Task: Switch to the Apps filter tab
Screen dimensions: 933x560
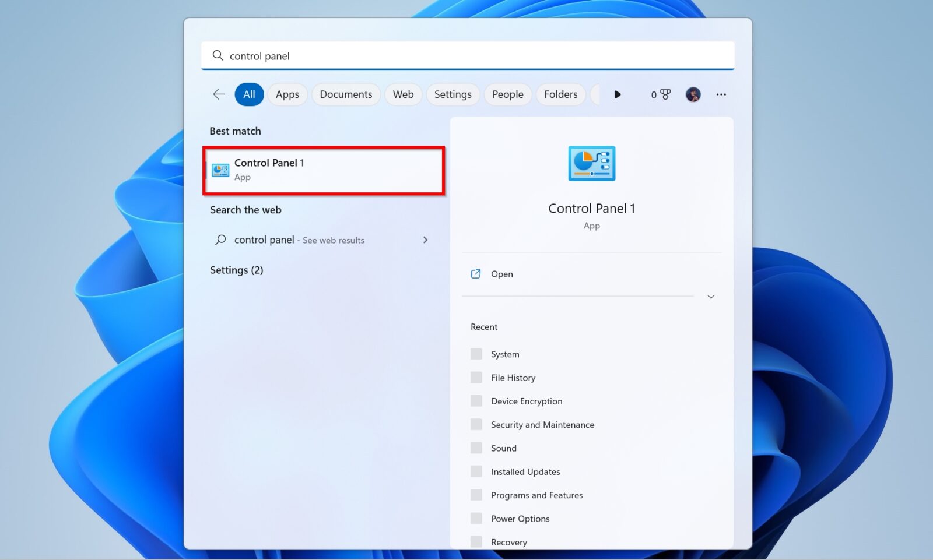Action: click(x=287, y=94)
